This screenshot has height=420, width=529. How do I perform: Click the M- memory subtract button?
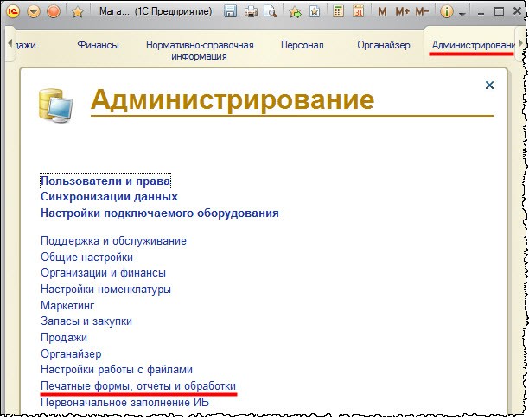pyautogui.click(x=422, y=12)
